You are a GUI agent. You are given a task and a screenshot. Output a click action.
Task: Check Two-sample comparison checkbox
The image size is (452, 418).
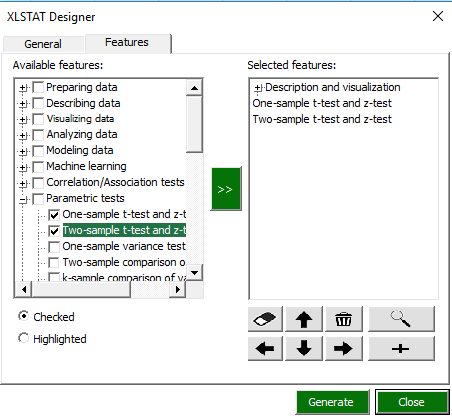point(54,263)
